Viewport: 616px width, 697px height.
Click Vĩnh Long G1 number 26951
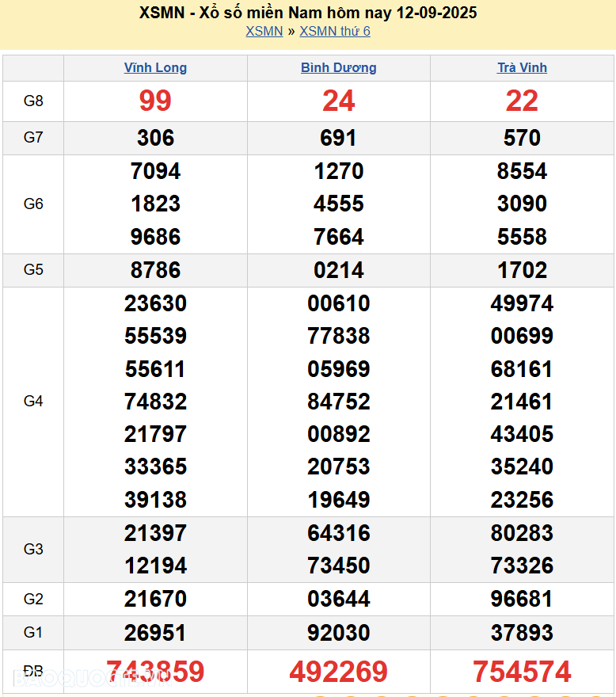155,633
